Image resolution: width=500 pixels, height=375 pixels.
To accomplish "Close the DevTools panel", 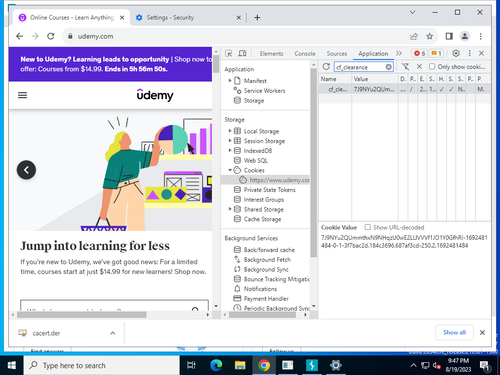I will click(481, 53).
